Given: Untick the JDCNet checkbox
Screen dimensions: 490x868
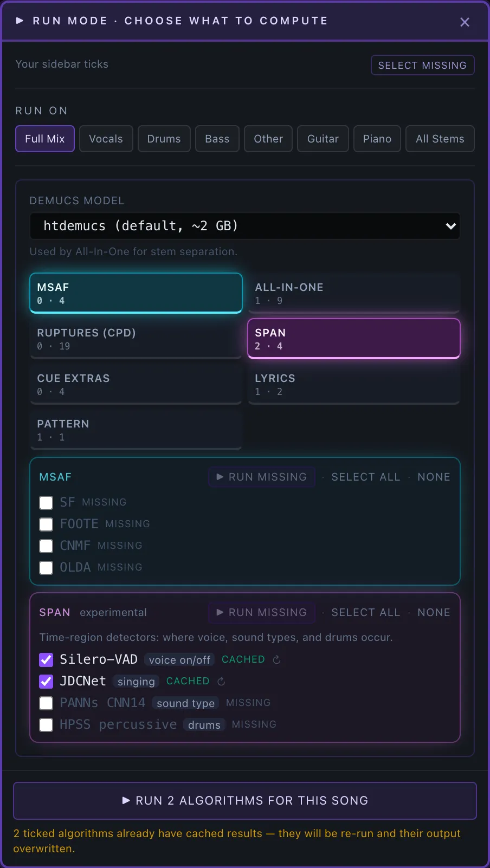Looking at the screenshot, I should 46,681.
